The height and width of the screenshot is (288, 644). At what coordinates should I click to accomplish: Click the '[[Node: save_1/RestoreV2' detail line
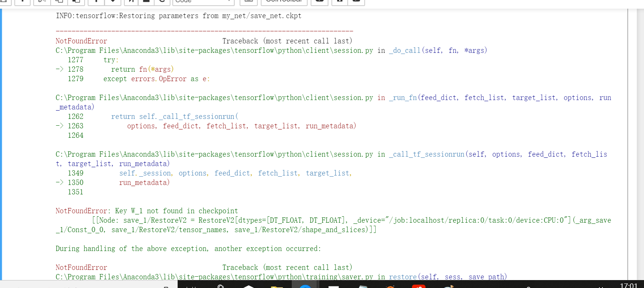coord(351,220)
